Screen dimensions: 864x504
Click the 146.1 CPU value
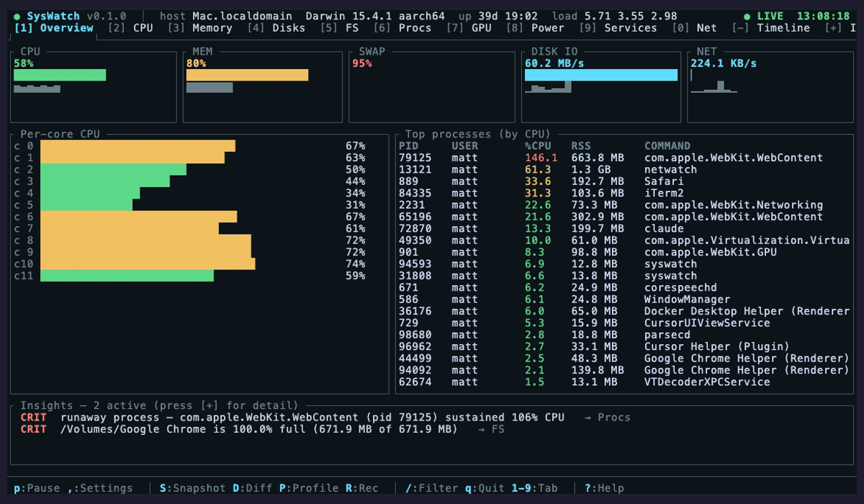(541, 158)
